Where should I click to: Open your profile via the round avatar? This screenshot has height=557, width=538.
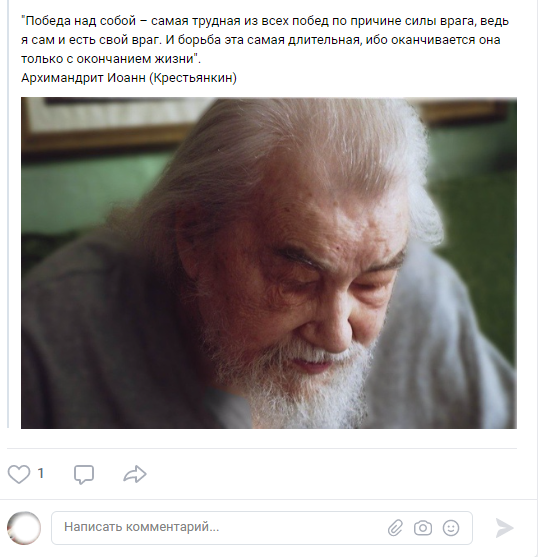point(24,528)
